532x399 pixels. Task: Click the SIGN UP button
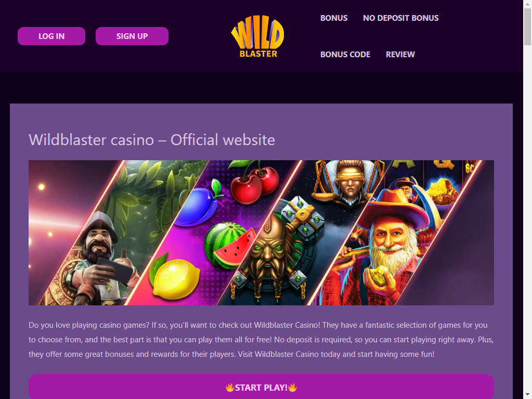[132, 36]
